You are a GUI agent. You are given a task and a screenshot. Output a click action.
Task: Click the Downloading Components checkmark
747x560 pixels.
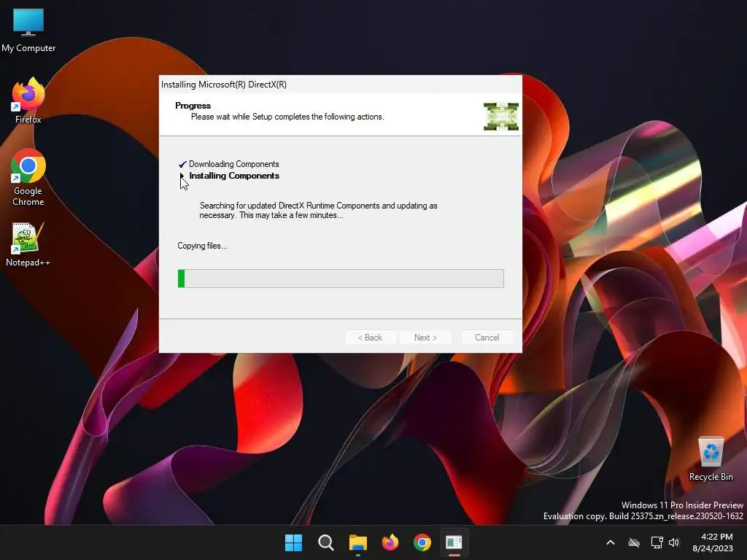click(x=182, y=164)
